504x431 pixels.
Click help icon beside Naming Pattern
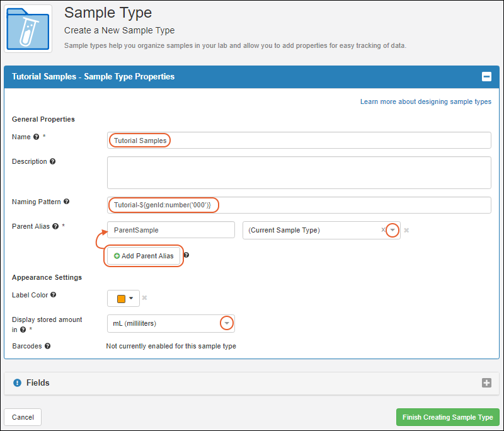tap(67, 202)
